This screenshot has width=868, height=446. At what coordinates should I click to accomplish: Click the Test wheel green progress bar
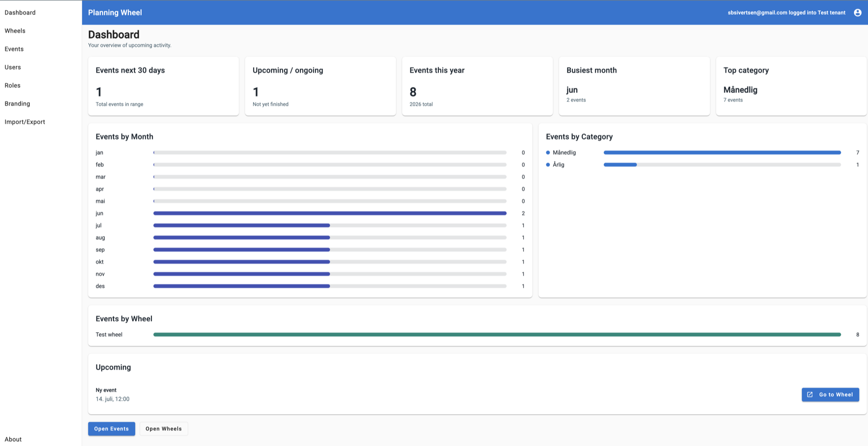tap(497, 335)
